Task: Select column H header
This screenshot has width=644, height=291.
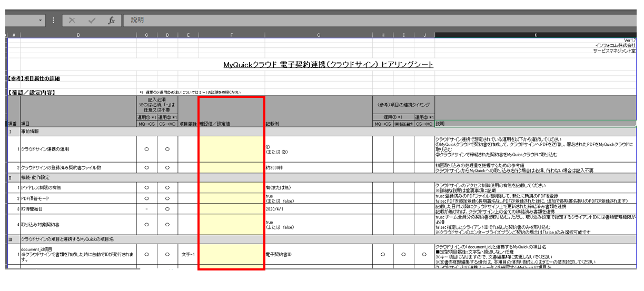Action: [x=383, y=35]
